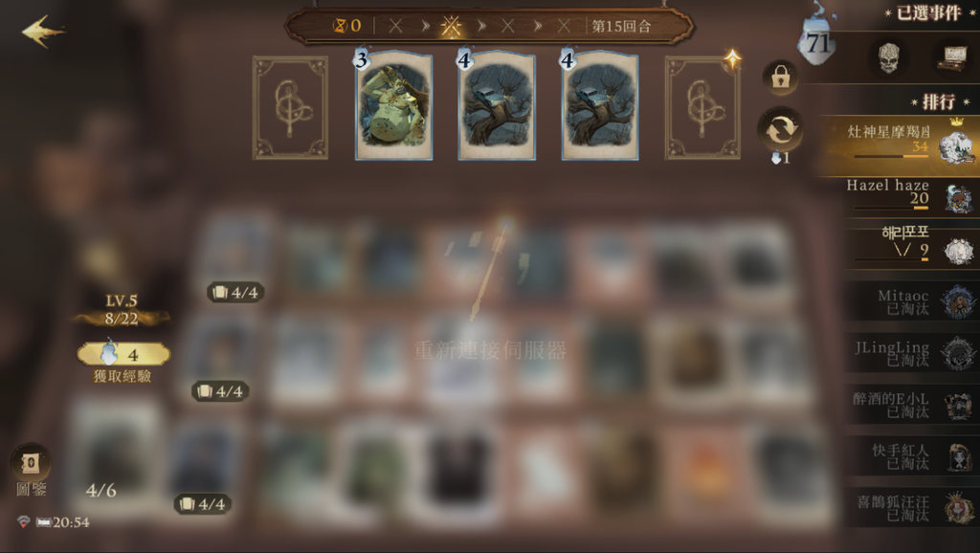Click the LV.5 8/22 level progress bar
Viewport: 980px width, 553px height.
pyautogui.click(x=122, y=311)
